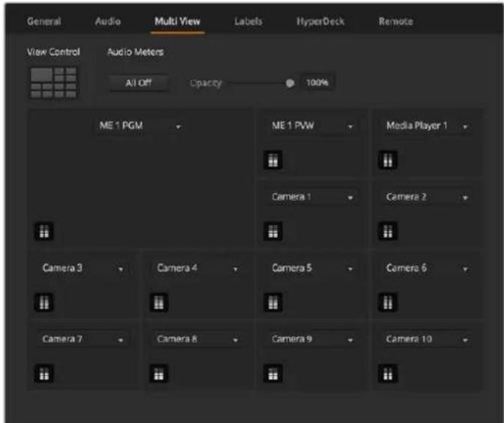Toggle audio meter icon under Camera 8
Screen dimensions: 504x423
point(159,373)
